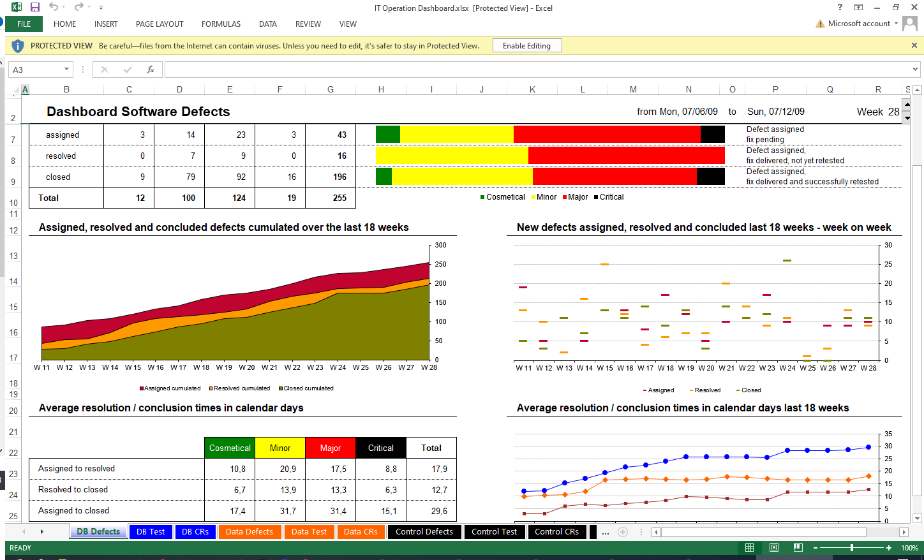Image resolution: width=924 pixels, height=560 pixels.
Task: Click the Insert Function fx icon
Action: coord(151,70)
